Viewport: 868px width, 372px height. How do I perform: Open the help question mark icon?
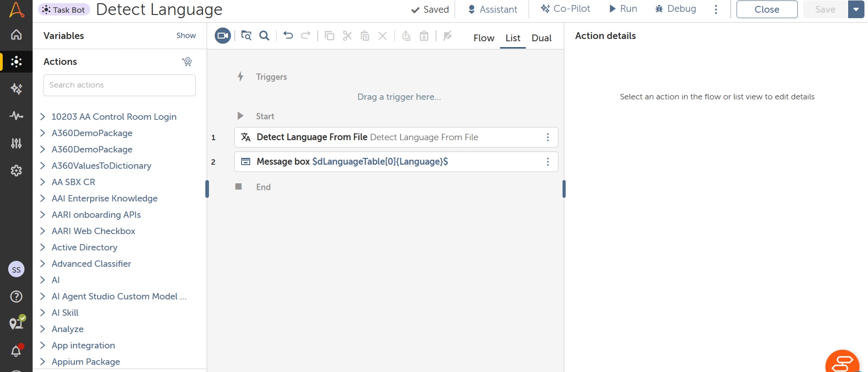tap(16, 297)
